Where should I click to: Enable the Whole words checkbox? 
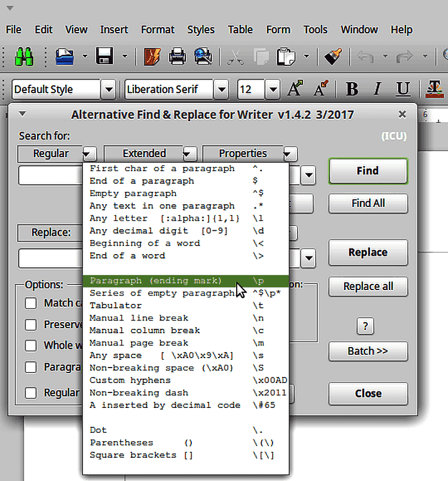[x=32, y=345]
